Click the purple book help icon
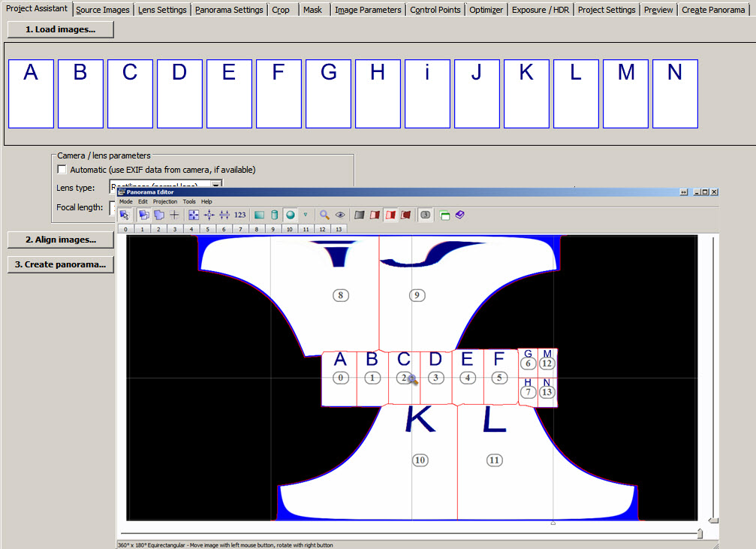 click(460, 215)
